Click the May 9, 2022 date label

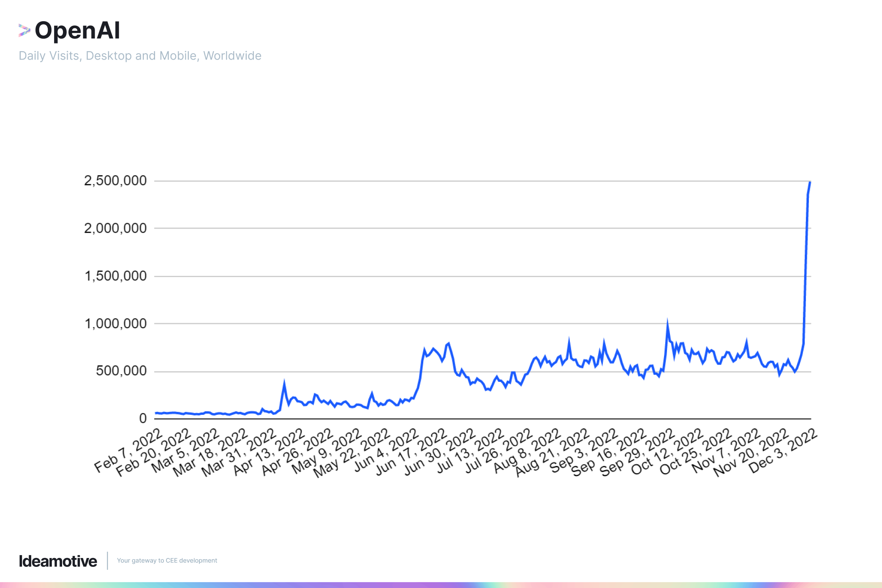coord(327,450)
